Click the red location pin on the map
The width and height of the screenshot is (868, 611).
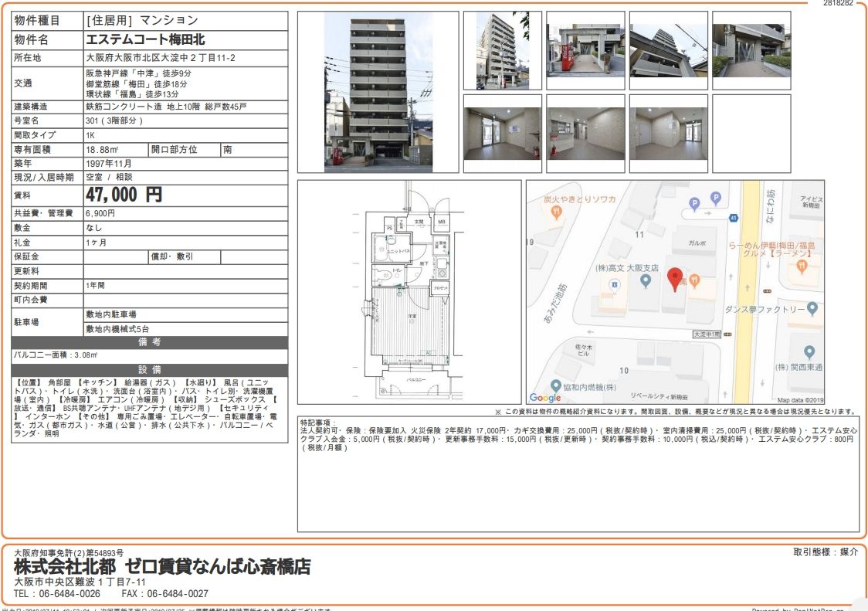[x=675, y=279]
